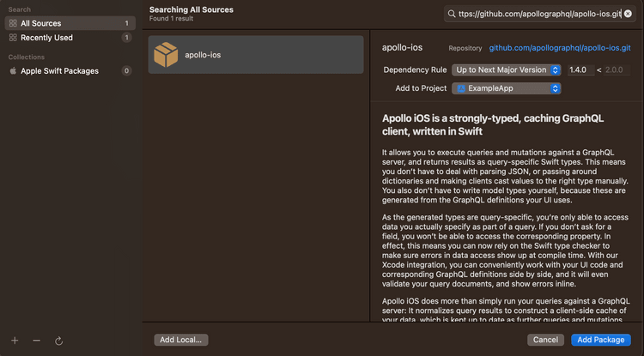Click the Apollo iOS description heading
The width and height of the screenshot is (644, 356).
click(493, 125)
